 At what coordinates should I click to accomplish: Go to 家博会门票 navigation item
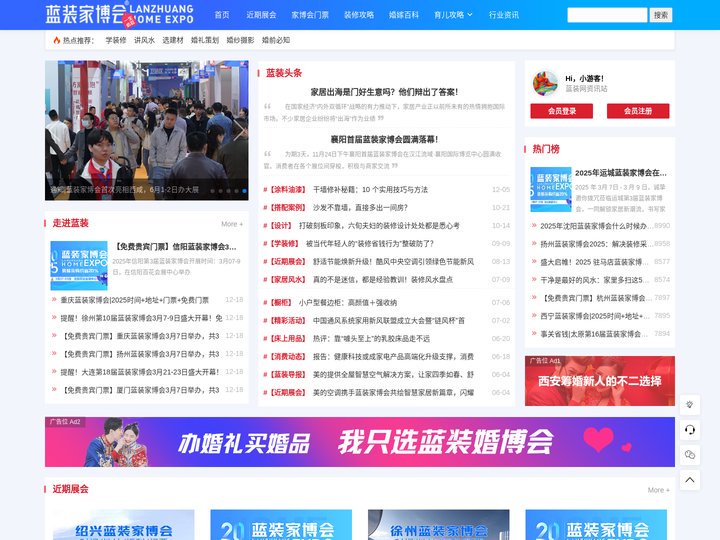[310, 15]
